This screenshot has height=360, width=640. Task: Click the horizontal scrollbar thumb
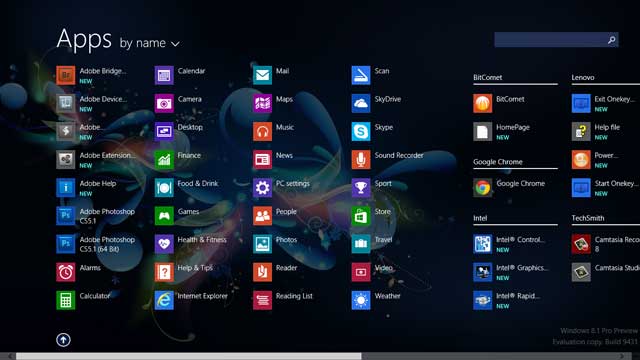(x=189, y=356)
